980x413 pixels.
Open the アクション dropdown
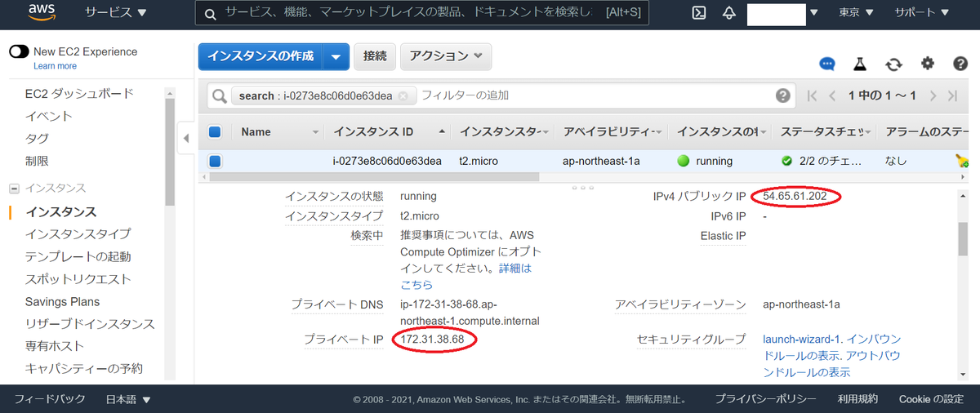(x=446, y=56)
